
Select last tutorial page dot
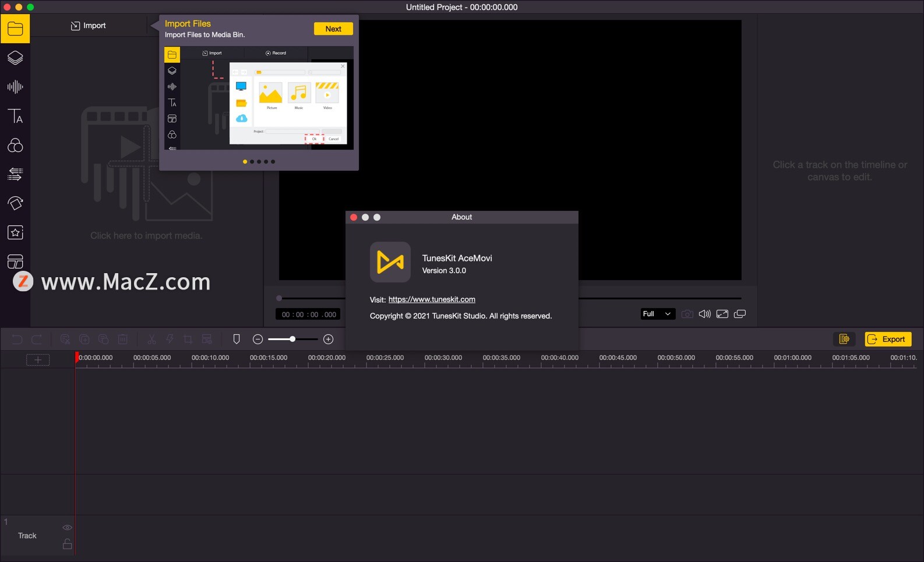(273, 162)
